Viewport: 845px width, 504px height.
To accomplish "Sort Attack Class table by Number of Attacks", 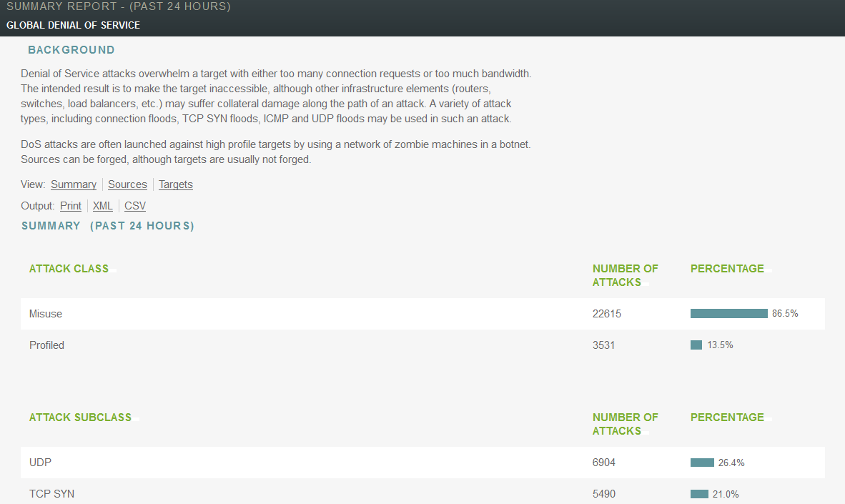I will pos(625,275).
